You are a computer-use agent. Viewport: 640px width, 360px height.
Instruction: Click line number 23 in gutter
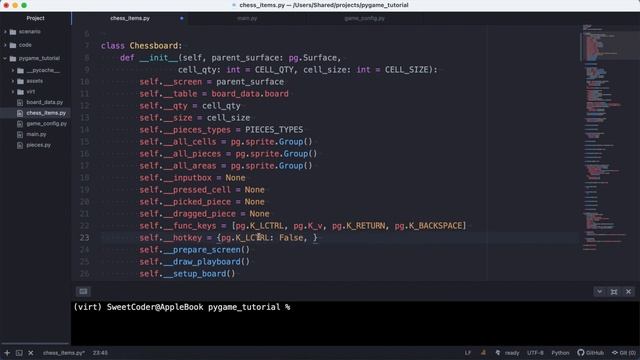[84, 238]
